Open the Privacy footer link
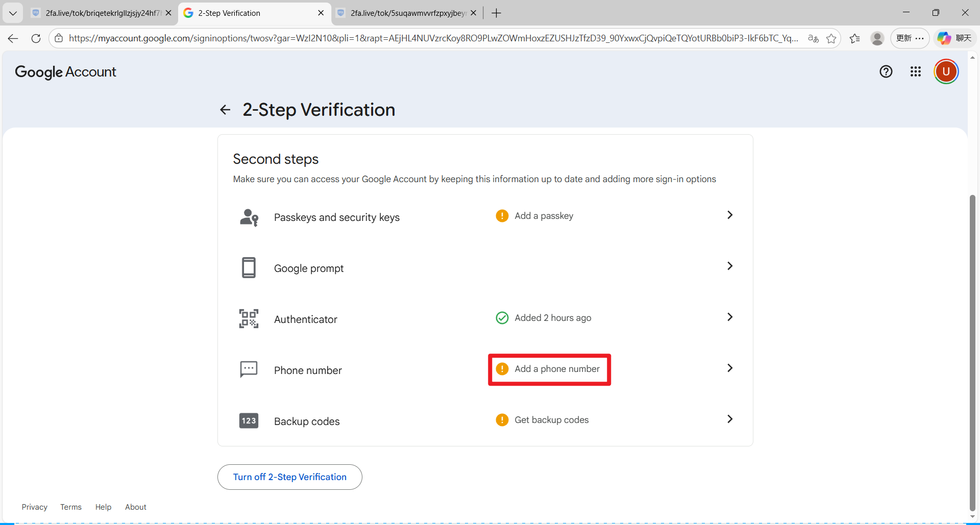This screenshot has height=525, width=980. [34, 507]
